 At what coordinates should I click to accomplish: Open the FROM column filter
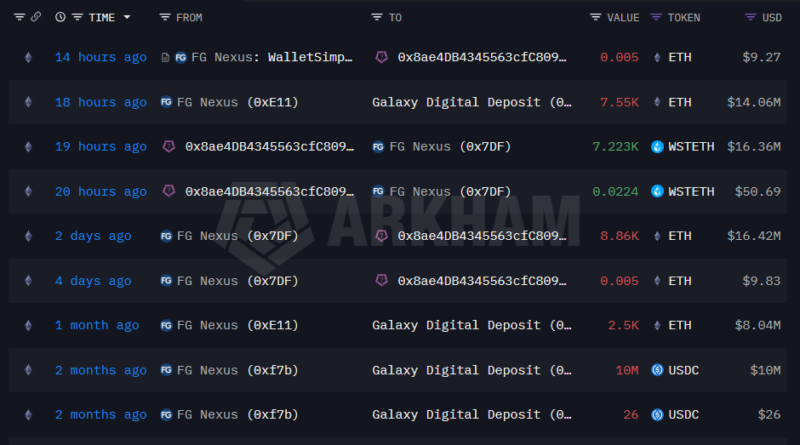(165, 17)
